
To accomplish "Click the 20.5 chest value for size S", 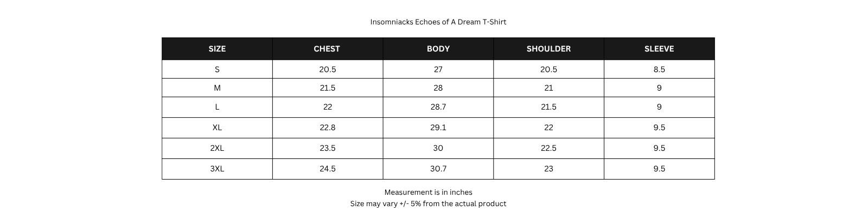I will point(328,69).
